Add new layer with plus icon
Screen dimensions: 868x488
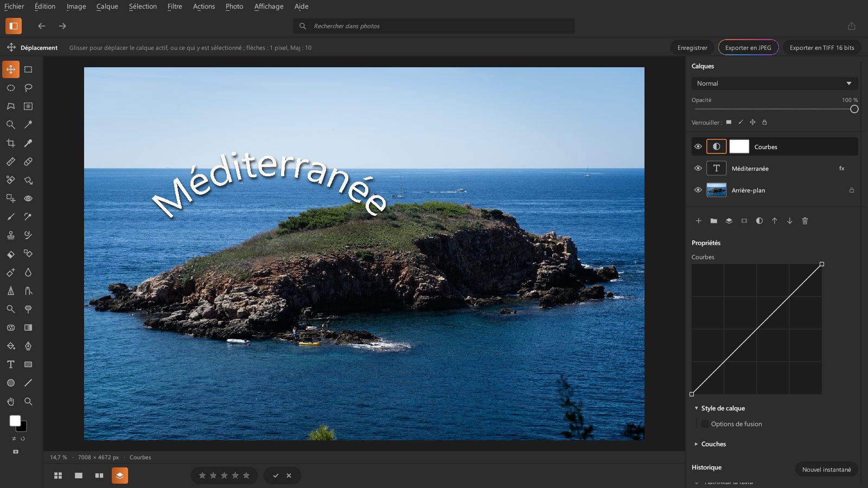coord(699,221)
